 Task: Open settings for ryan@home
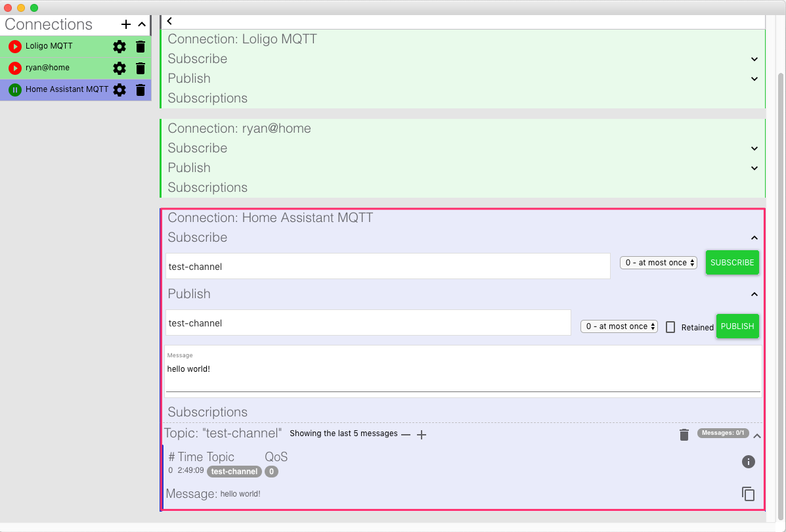pyautogui.click(x=120, y=68)
